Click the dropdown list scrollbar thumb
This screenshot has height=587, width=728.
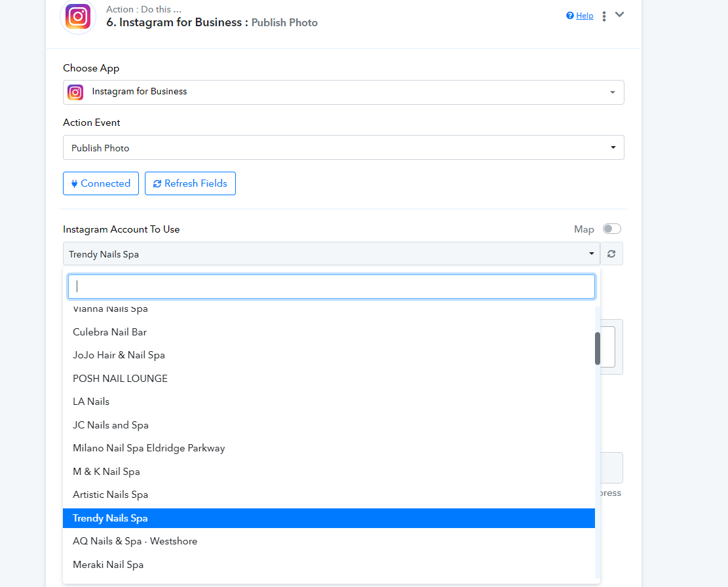tap(598, 349)
